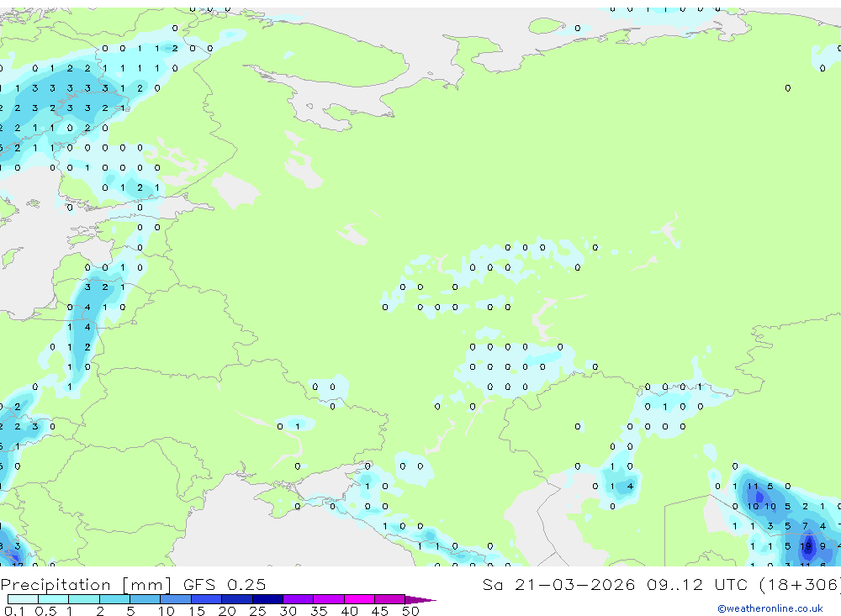
Task: Click the 'Sa 21-03-2026 09..12 UTC' timestamp
Action: point(615,584)
